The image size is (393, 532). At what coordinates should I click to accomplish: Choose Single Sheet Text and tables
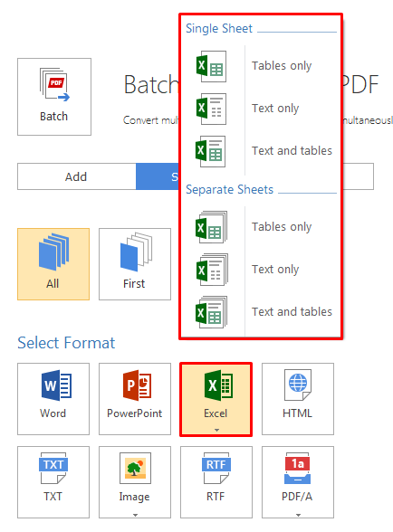(x=260, y=151)
